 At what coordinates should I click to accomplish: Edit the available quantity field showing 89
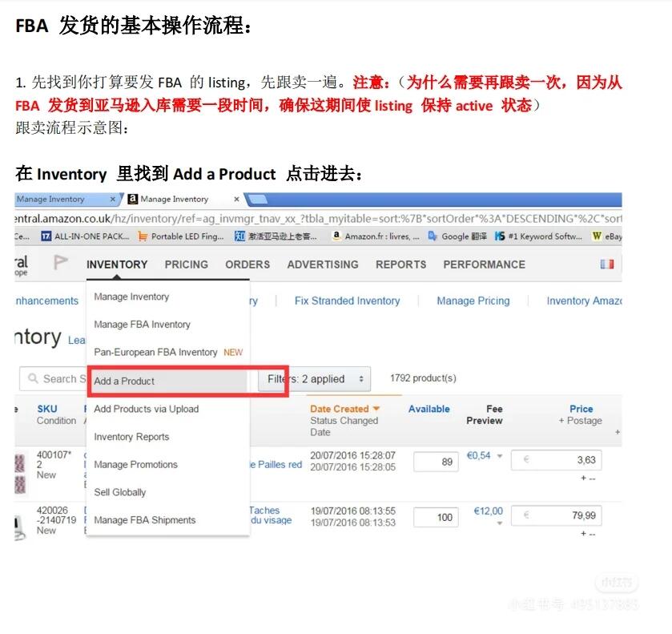click(436, 462)
